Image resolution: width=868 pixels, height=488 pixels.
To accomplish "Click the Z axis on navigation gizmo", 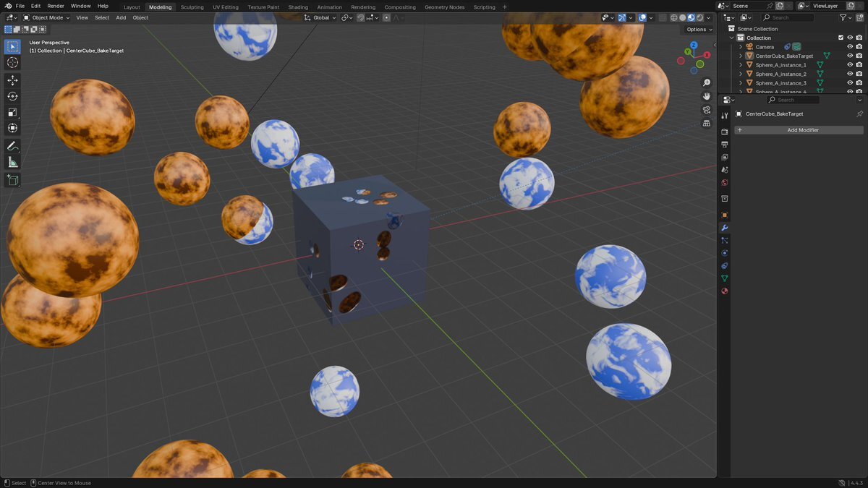I will (693, 45).
